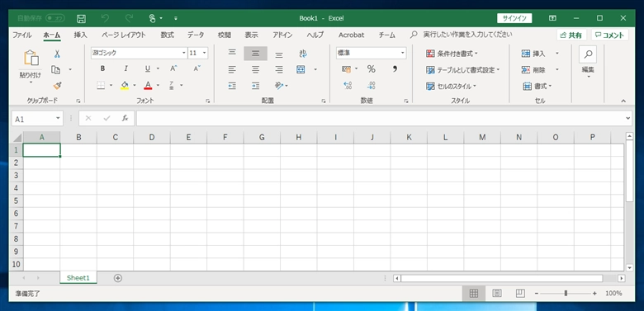Toggle middle align button

(x=255, y=54)
